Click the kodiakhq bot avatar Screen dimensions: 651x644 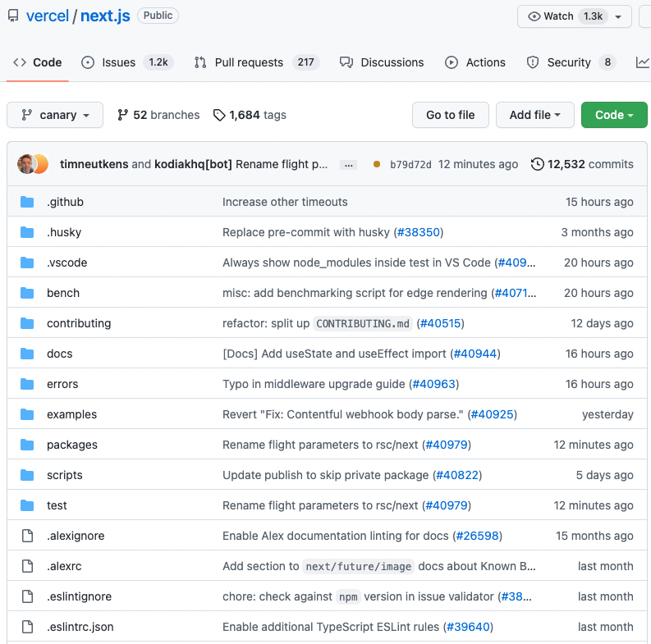[42, 164]
